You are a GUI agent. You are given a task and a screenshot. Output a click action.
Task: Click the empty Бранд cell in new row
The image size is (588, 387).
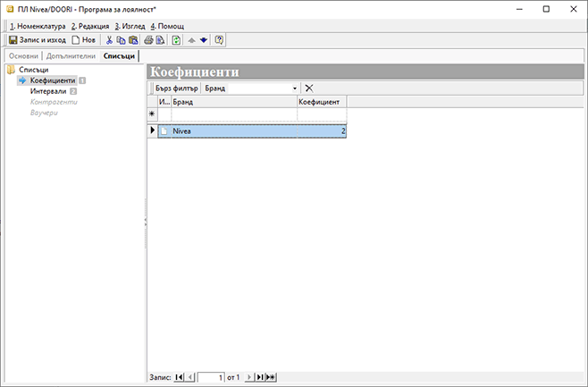[234, 114]
